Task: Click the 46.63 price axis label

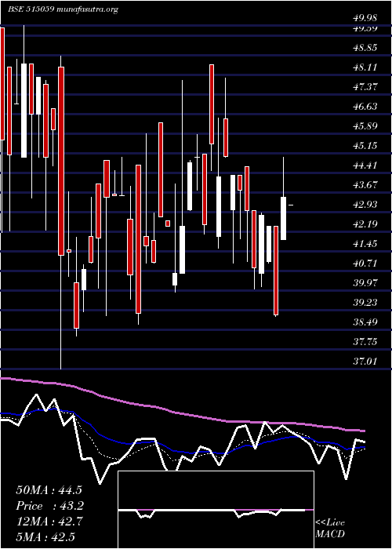Action: tap(366, 107)
